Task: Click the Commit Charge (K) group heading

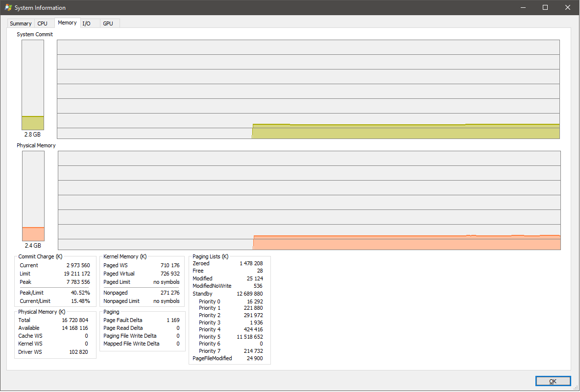Action: pyautogui.click(x=40, y=256)
